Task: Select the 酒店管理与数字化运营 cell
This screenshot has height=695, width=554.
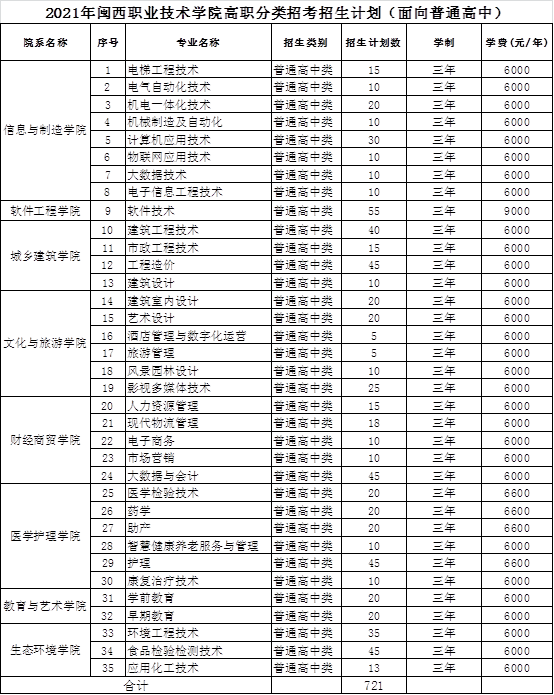Action: [x=198, y=336]
